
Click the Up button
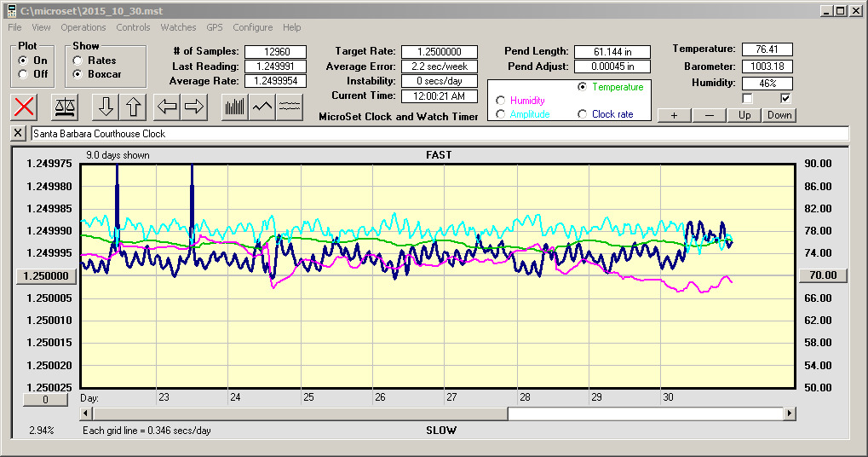pyautogui.click(x=744, y=115)
